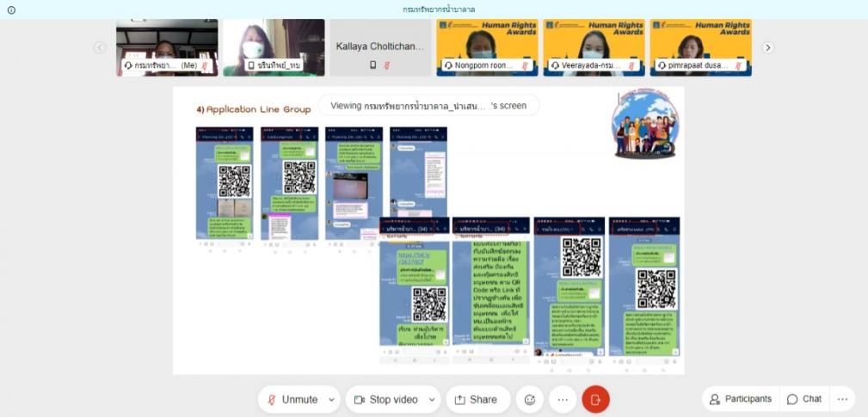Screen dimensions: 868x417
Task: Show previous participants with left arrow
Action: tap(100, 47)
